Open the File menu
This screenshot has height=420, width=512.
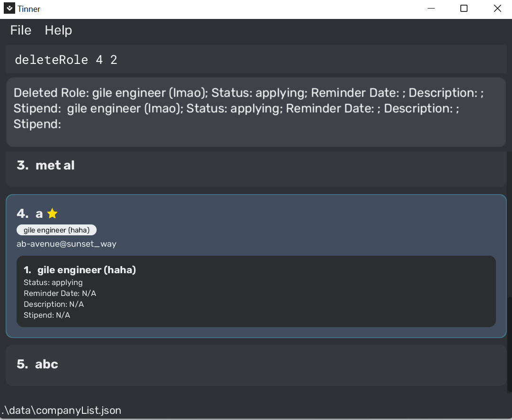coord(21,30)
